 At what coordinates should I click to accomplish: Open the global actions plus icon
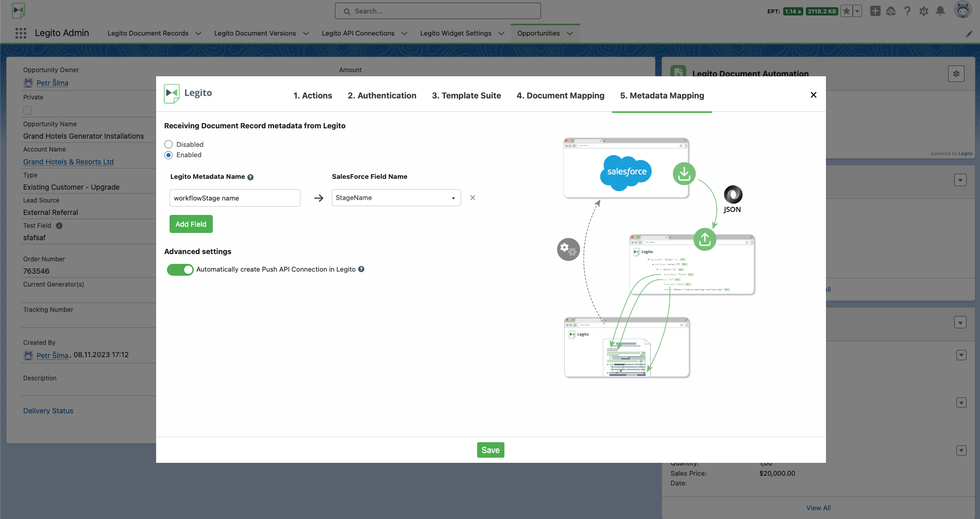875,11
